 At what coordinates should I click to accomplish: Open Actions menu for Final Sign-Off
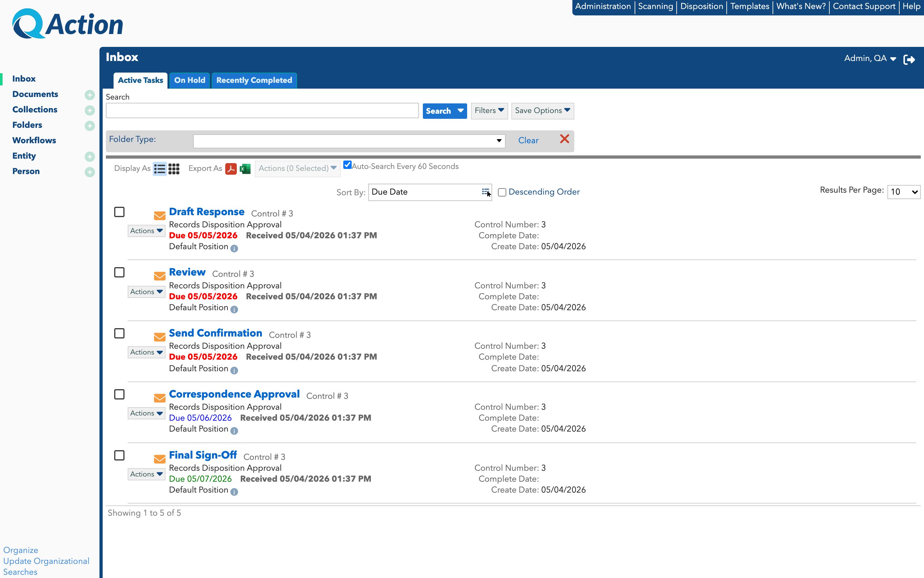pyautogui.click(x=146, y=474)
